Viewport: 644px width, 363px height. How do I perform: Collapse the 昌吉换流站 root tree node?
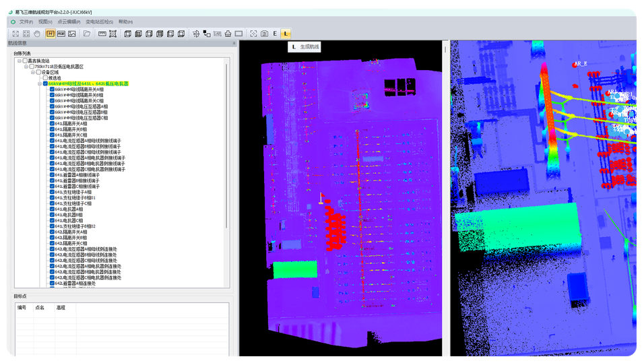[x=20, y=61]
